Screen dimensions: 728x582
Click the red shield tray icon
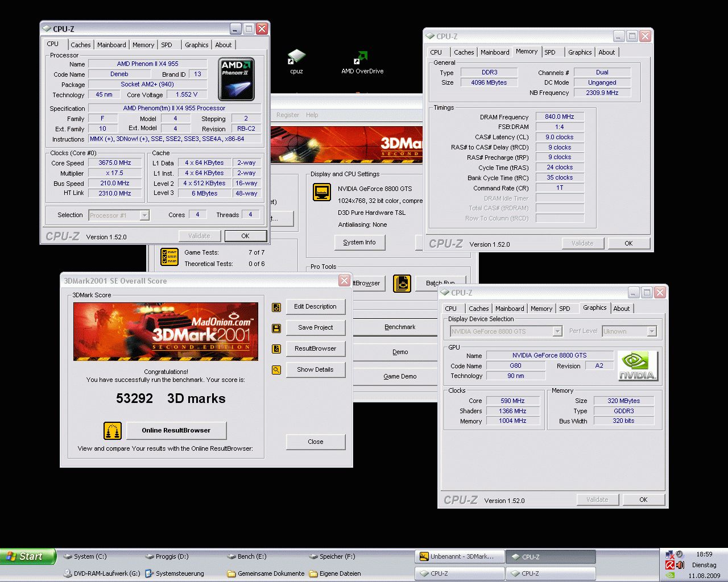coord(670,565)
